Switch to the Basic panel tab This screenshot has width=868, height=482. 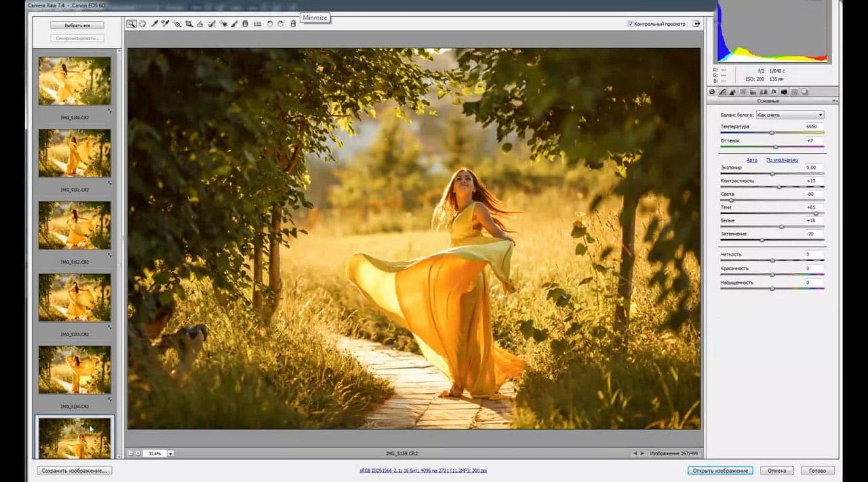pyautogui.click(x=712, y=92)
